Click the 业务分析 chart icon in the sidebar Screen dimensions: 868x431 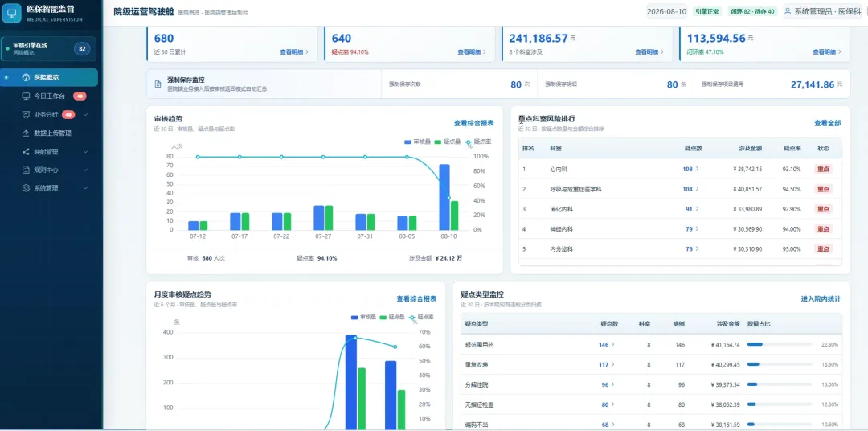click(x=26, y=115)
